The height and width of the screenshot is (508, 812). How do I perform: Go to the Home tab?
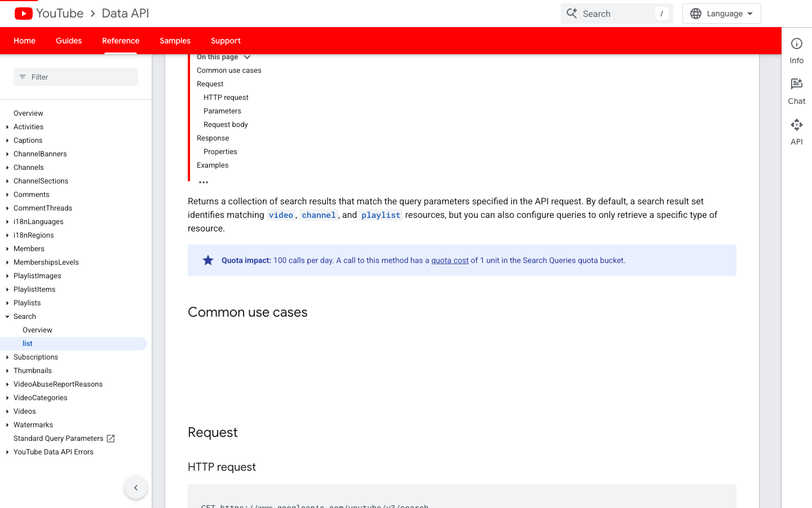pyautogui.click(x=24, y=41)
